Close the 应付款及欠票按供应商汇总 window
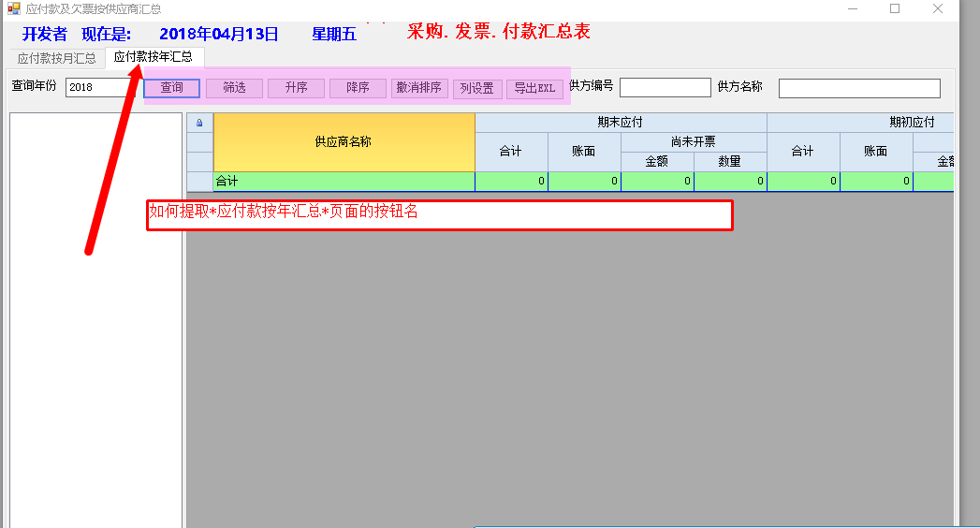Image resolution: width=980 pixels, height=528 pixels. pyautogui.click(x=938, y=8)
